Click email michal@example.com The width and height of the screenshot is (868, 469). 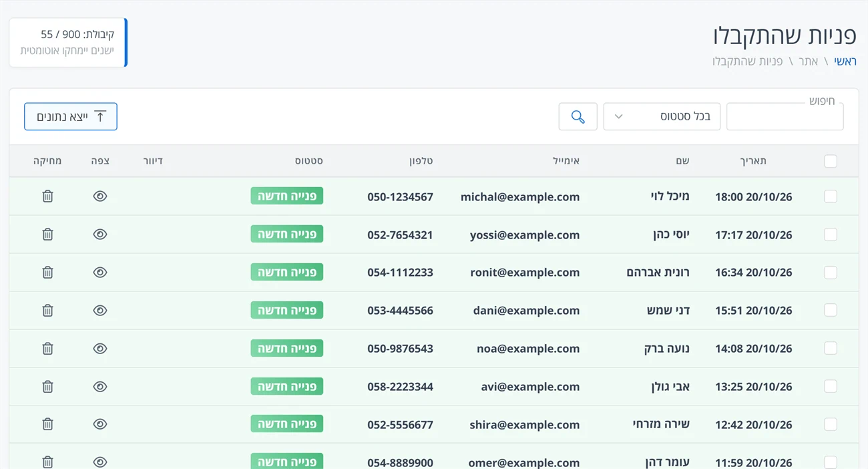pyautogui.click(x=520, y=197)
